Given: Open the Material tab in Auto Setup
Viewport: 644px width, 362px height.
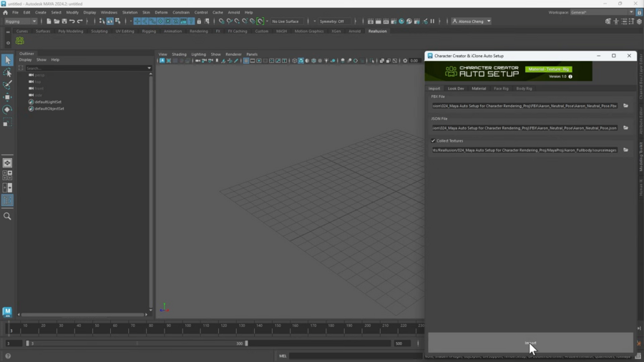Looking at the screenshot, I should pos(479,89).
